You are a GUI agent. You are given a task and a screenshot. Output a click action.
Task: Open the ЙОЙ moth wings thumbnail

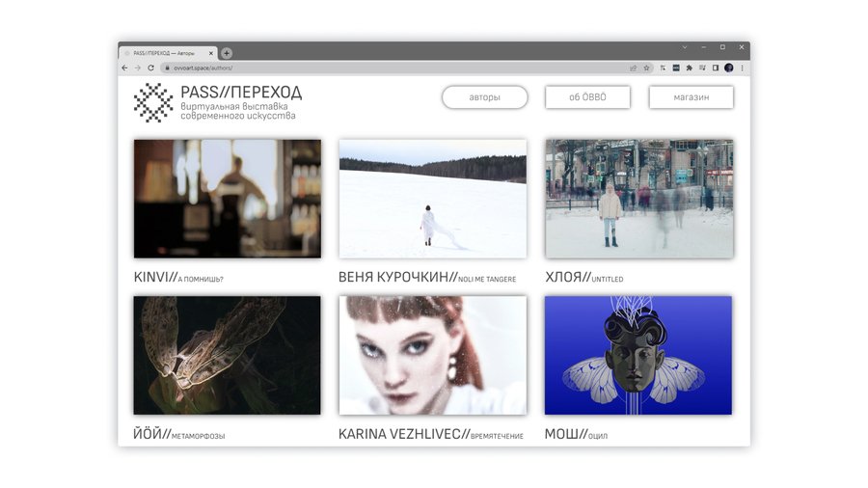pyautogui.click(x=227, y=355)
